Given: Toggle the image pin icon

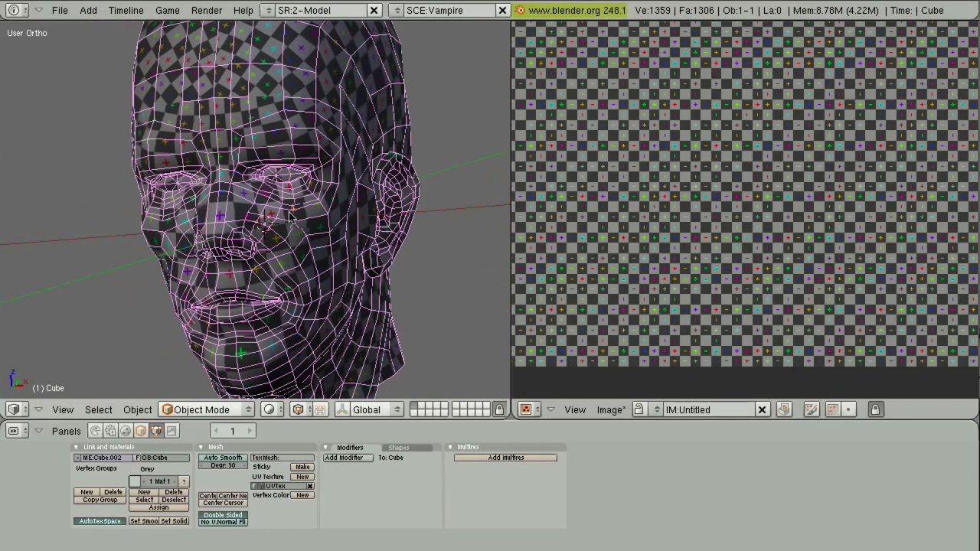Looking at the screenshot, I should [639, 409].
